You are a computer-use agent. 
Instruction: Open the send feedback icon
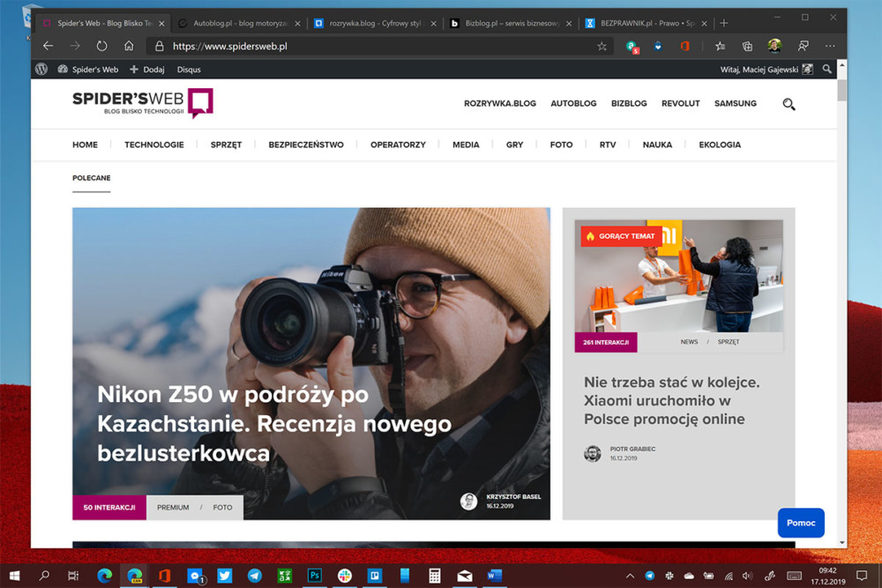coord(804,46)
